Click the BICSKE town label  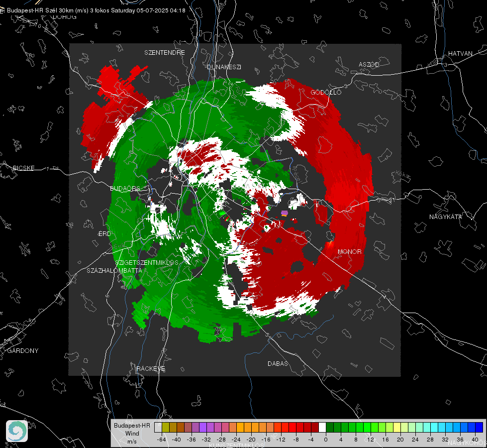click(23, 168)
